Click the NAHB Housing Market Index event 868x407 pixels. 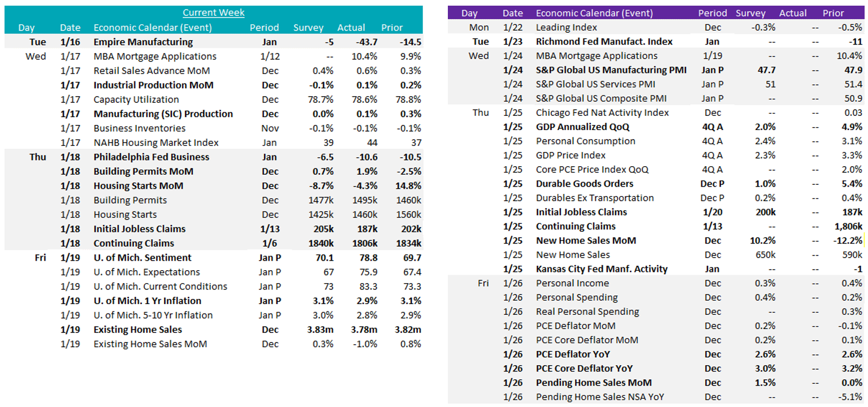156,142
